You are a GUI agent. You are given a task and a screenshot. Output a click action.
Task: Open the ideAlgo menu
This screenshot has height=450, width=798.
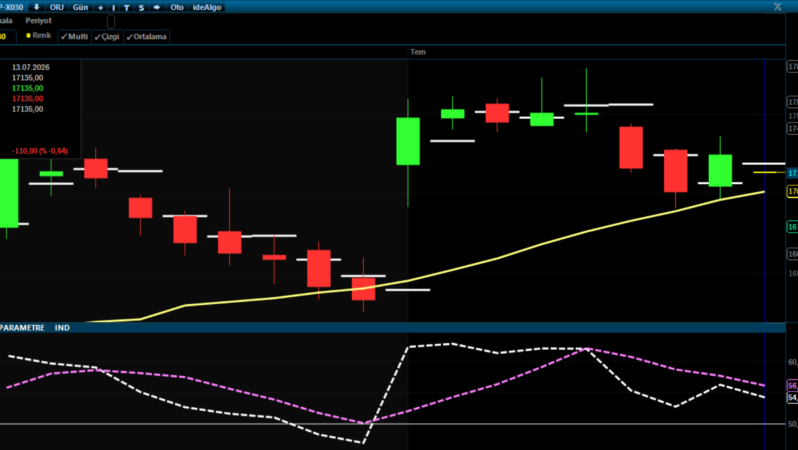[207, 7]
